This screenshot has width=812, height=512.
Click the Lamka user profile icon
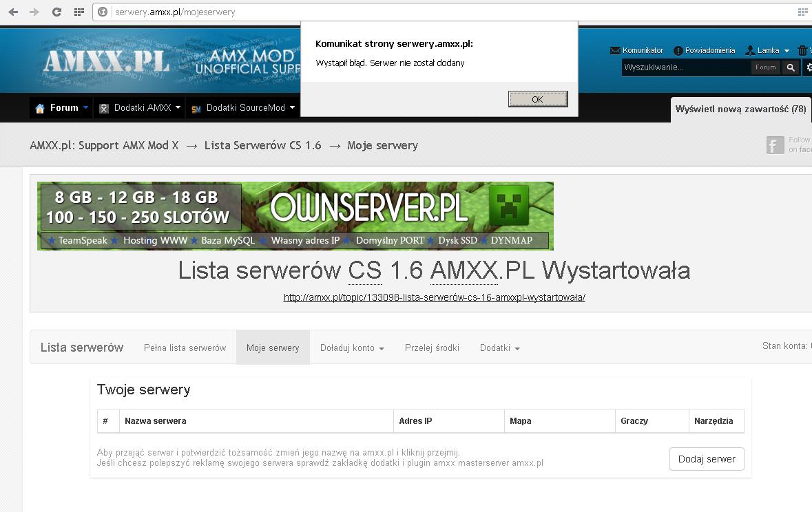click(750, 50)
